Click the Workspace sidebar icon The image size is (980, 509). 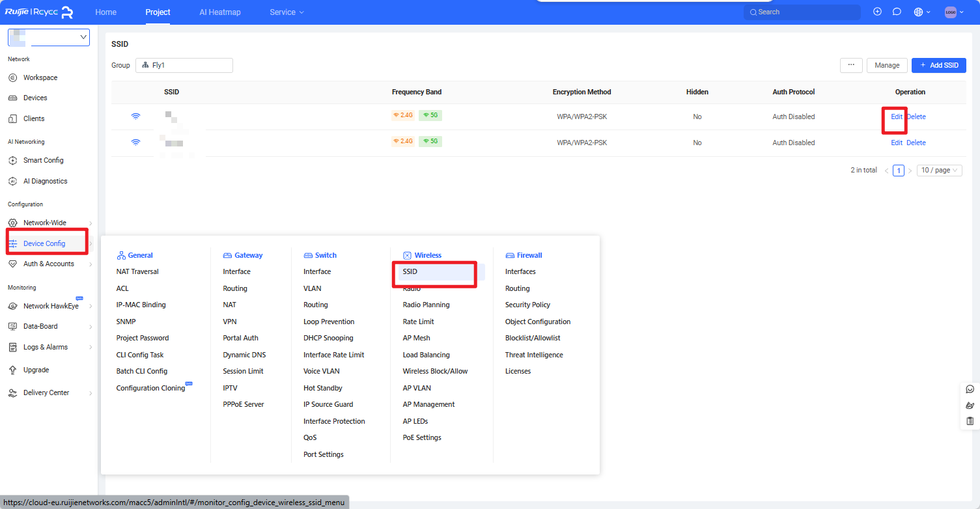(x=12, y=77)
